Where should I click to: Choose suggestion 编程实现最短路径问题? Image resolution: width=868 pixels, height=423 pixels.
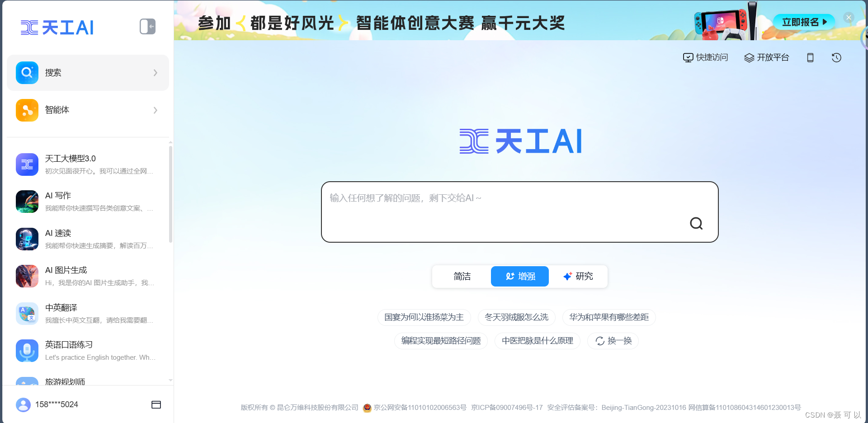pos(441,341)
